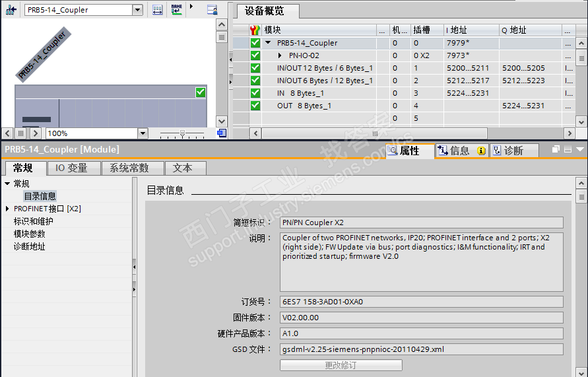Click the inspector window layout icon
This screenshot has height=377, width=588.
tap(568, 149)
